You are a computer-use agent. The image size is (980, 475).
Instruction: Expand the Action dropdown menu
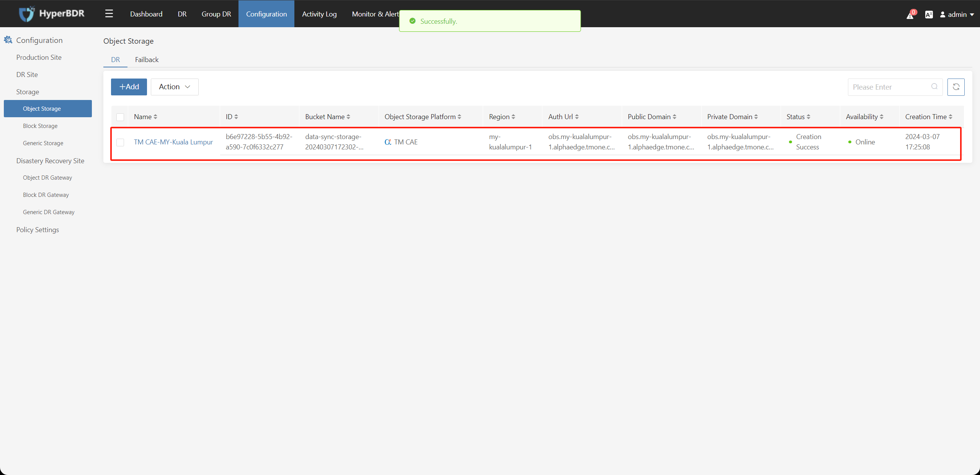coord(175,87)
